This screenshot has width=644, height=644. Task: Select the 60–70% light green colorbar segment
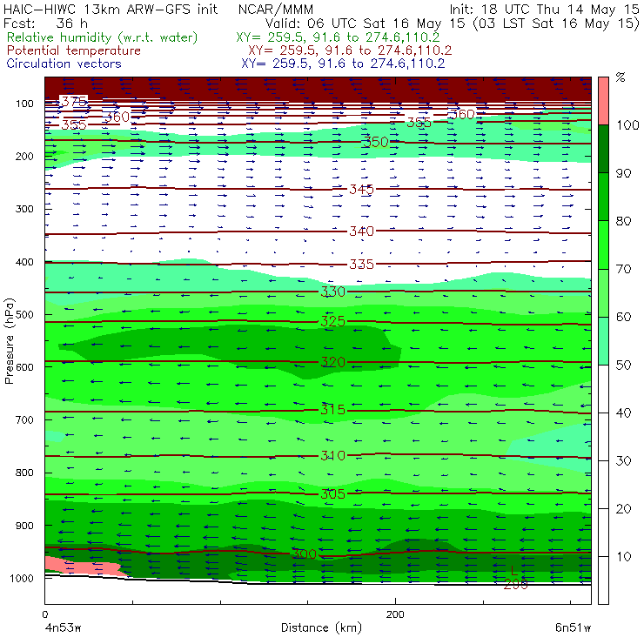[603, 292]
